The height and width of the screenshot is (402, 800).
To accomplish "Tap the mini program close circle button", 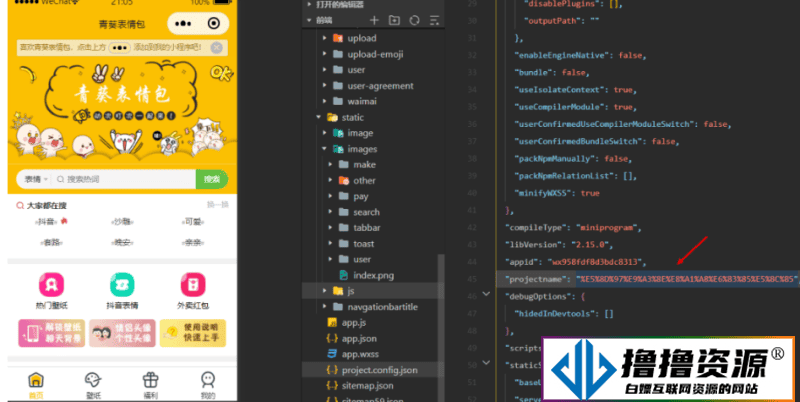I will click(214, 23).
